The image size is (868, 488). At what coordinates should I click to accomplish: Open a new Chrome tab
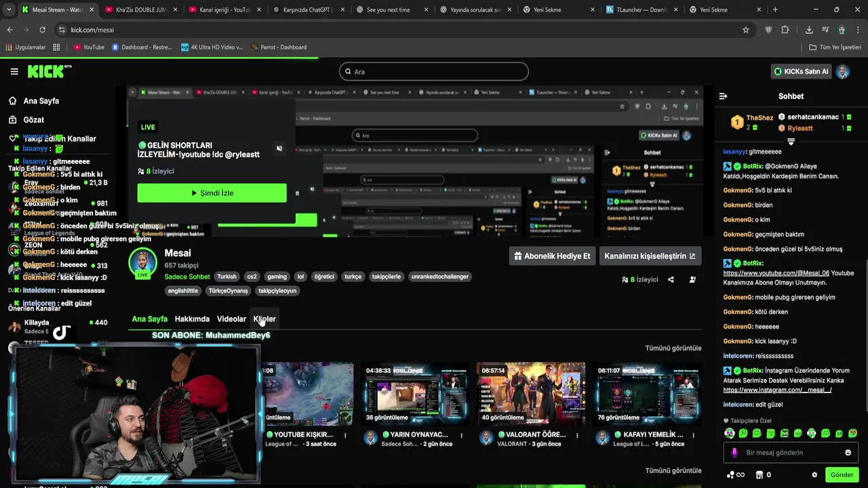coord(775,9)
